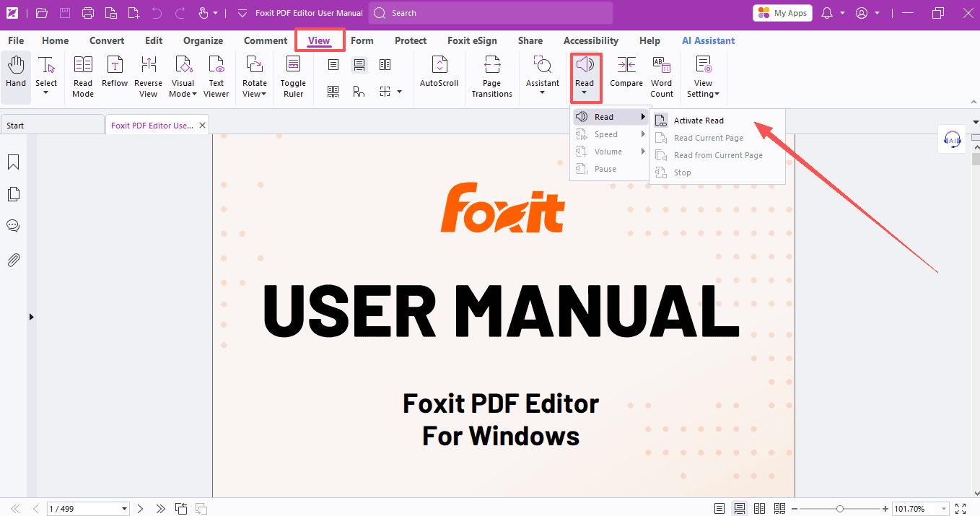Jump to last page in status bar
The height and width of the screenshot is (516, 980).
click(160, 509)
